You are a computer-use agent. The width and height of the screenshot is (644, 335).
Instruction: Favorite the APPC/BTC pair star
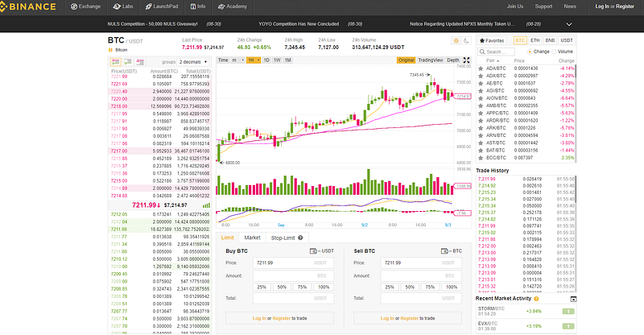tap(481, 113)
